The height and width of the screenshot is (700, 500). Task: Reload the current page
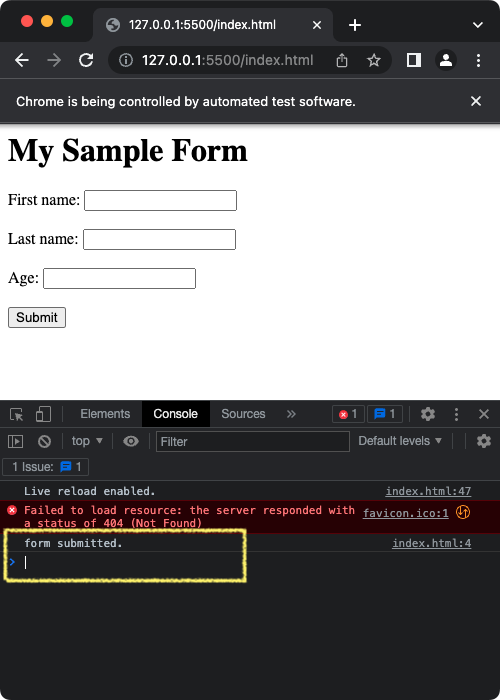tap(86, 60)
